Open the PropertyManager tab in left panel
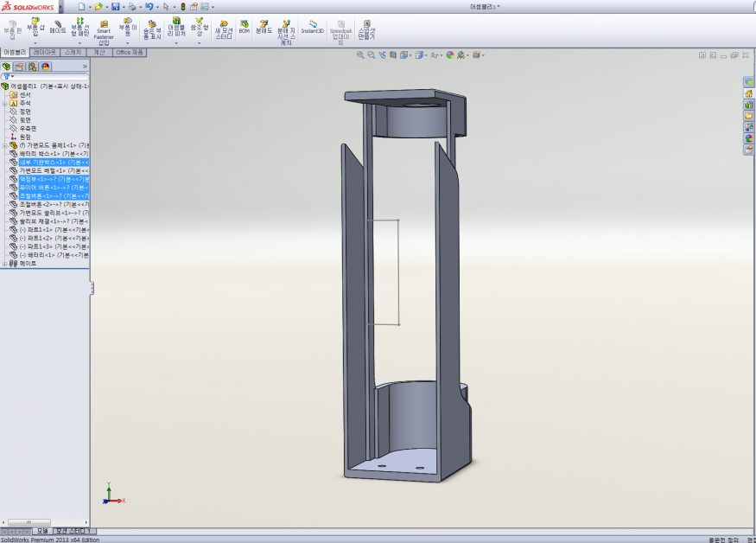This screenshot has width=756, height=543. tap(19, 67)
